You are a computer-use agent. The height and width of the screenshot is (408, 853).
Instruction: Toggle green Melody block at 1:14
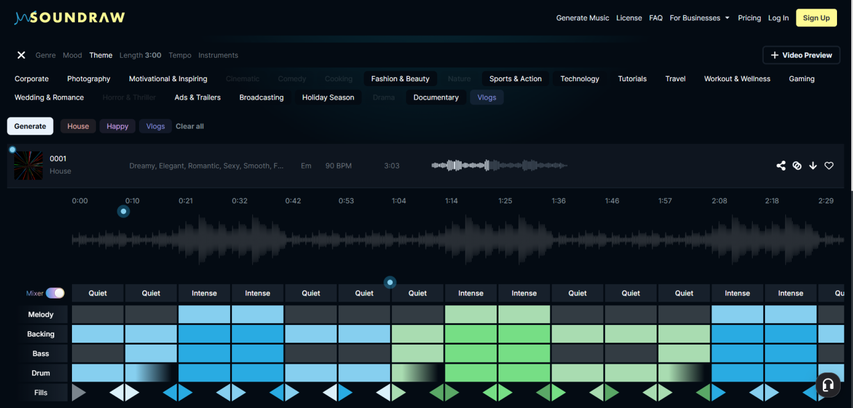coord(471,314)
